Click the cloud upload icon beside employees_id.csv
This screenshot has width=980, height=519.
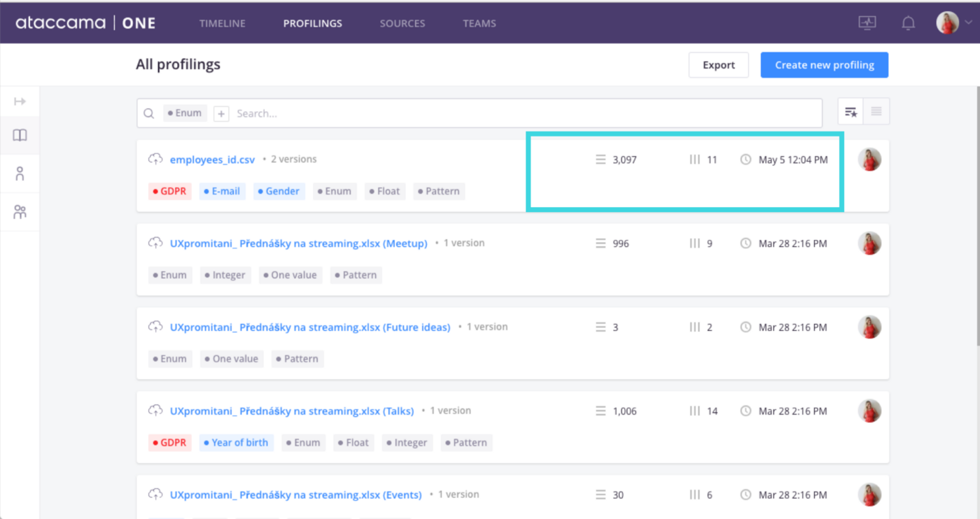coord(155,159)
